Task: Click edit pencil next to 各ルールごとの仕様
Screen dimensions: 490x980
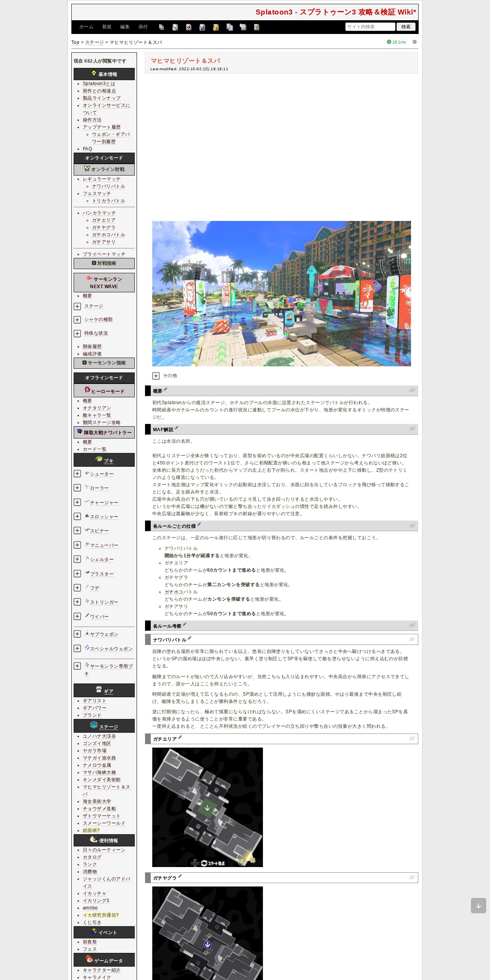Action: 199,524
